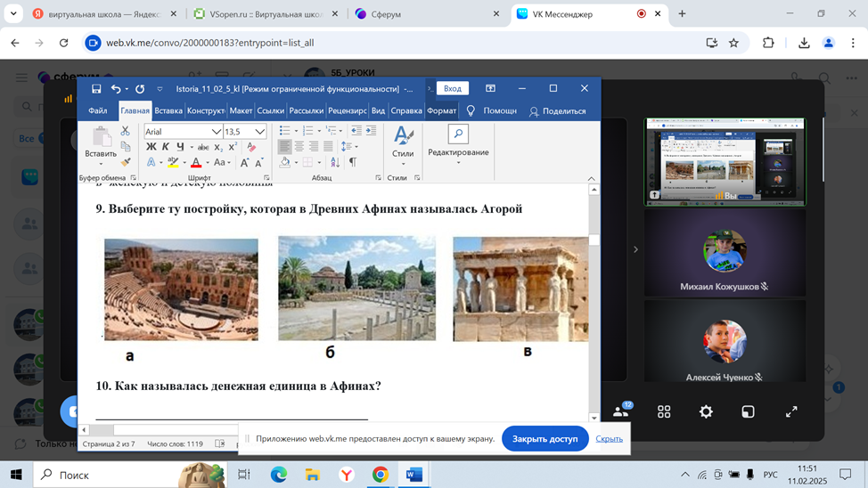The height and width of the screenshot is (488, 868).
Task: Show or hide paragraph marks (¶)
Action: click(353, 162)
